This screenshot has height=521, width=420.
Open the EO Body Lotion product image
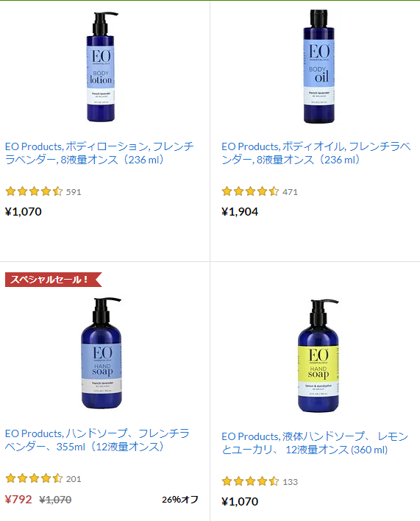point(101,67)
